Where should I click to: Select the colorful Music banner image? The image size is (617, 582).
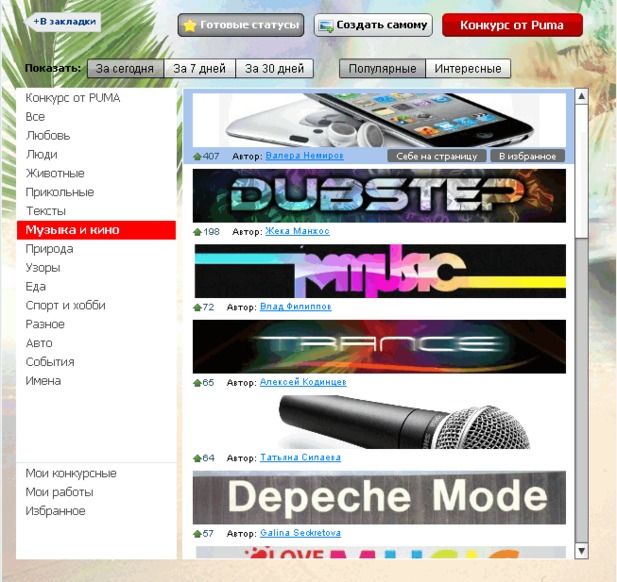pyautogui.click(x=380, y=271)
